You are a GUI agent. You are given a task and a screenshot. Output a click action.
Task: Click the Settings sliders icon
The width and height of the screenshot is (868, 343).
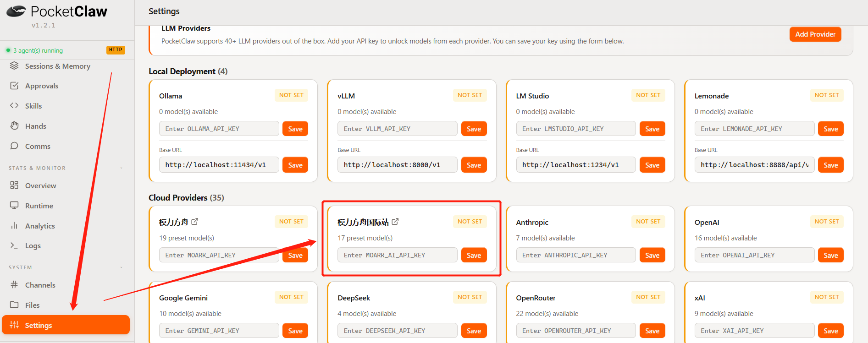(14, 325)
